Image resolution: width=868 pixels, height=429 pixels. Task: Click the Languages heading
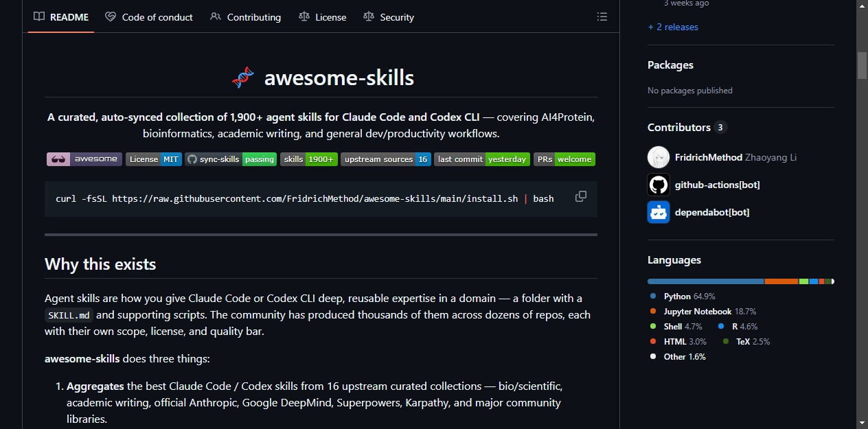674,260
